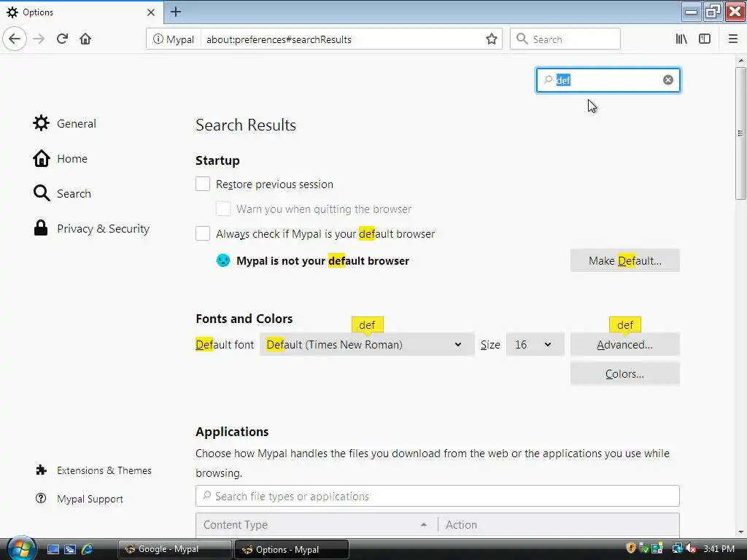The height and width of the screenshot is (560, 747).
Task: Click Switch between windows quick launch icon
Action: coord(70,550)
